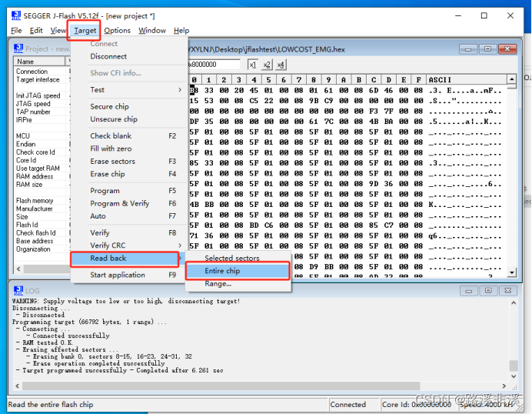Open the Window menu

tap(151, 31)
